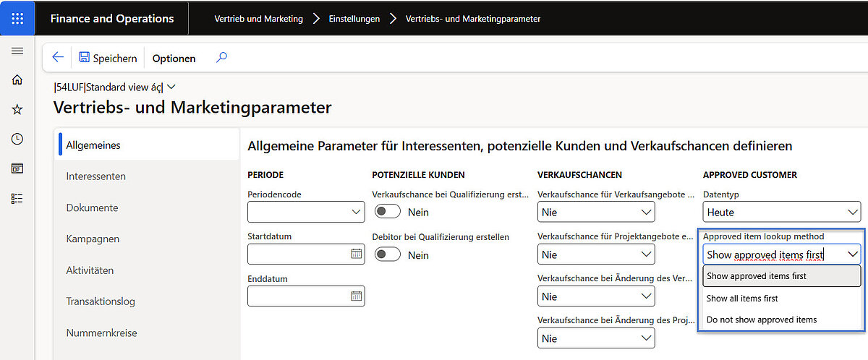Select 'Show all items first' option

(x=742, y=298)
